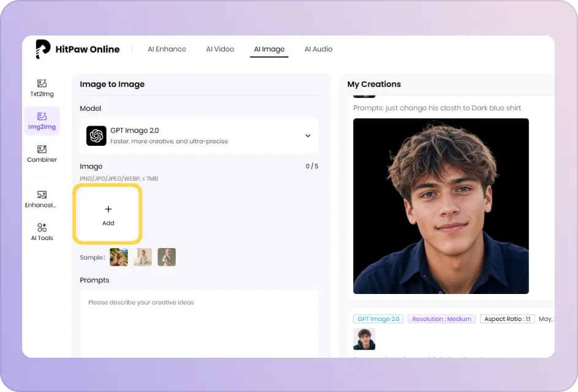This screenshot has height=392, width=578.
Task: Click the Prompts text field
Action: tap(199, 323)
